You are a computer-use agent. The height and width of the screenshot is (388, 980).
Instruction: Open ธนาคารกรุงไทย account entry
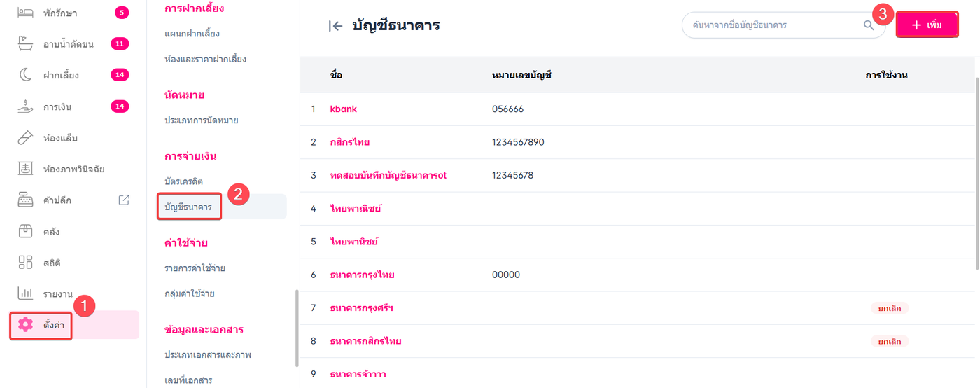[362, 275]
